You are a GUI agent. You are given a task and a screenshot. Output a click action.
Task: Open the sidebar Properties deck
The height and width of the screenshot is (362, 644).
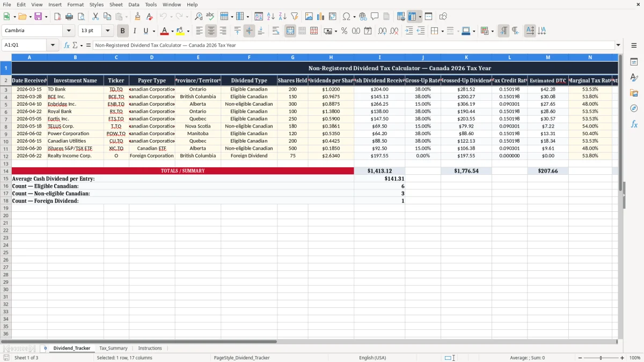(634, 62)
